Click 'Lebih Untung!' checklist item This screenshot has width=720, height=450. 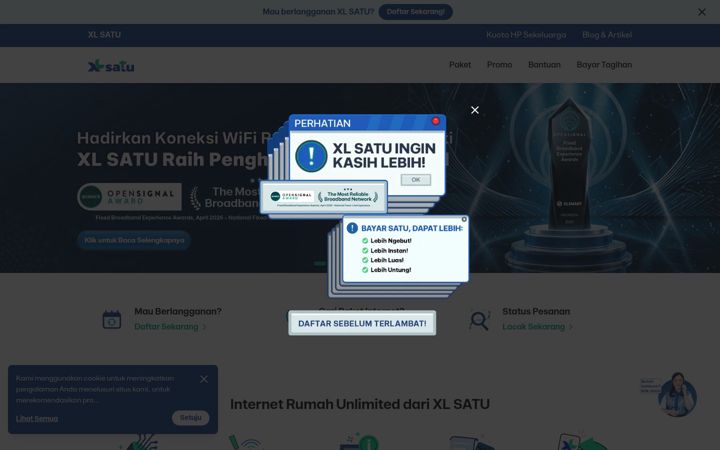pyautogui.click(x=387, y=270)
